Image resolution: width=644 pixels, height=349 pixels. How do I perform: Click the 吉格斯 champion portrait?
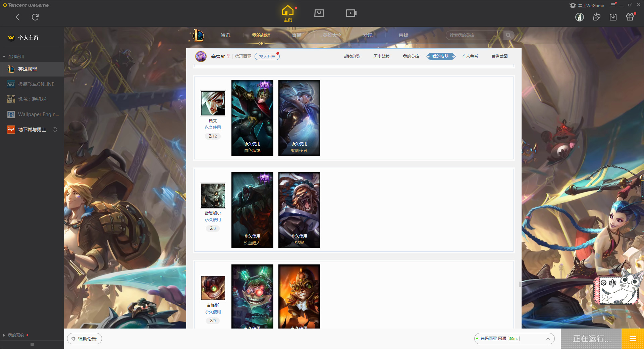[213, 288]
